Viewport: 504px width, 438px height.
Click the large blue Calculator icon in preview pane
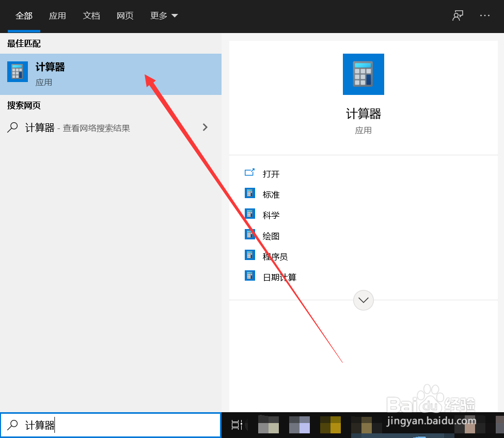click(363, 74)
